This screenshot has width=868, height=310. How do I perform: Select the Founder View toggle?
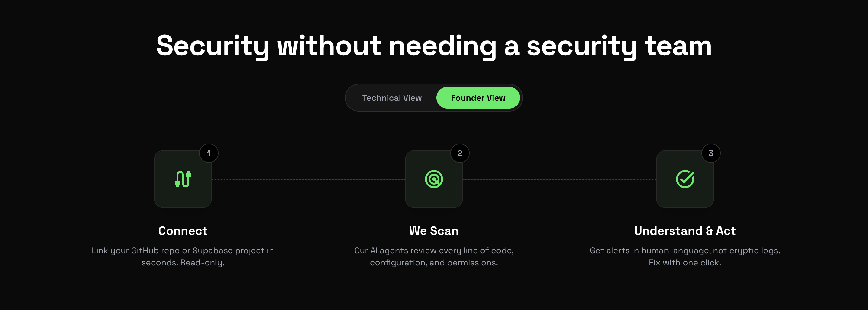pyautogui.click(x=478, y=98)
